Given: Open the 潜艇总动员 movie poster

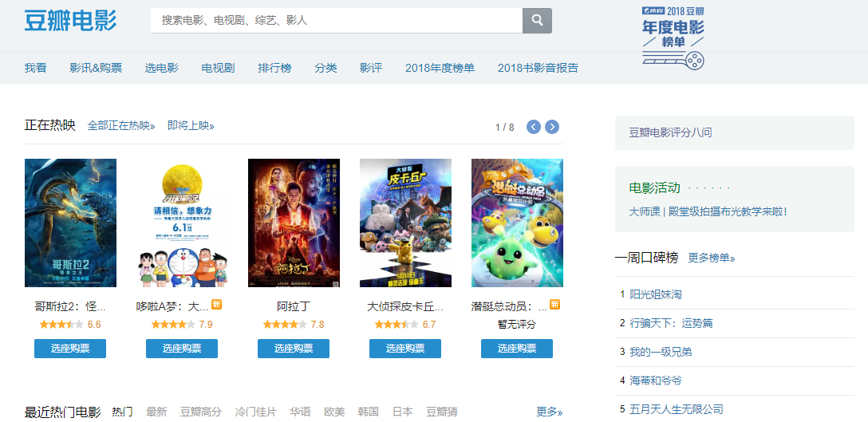Looking at the screenshot, I should 517,223.
